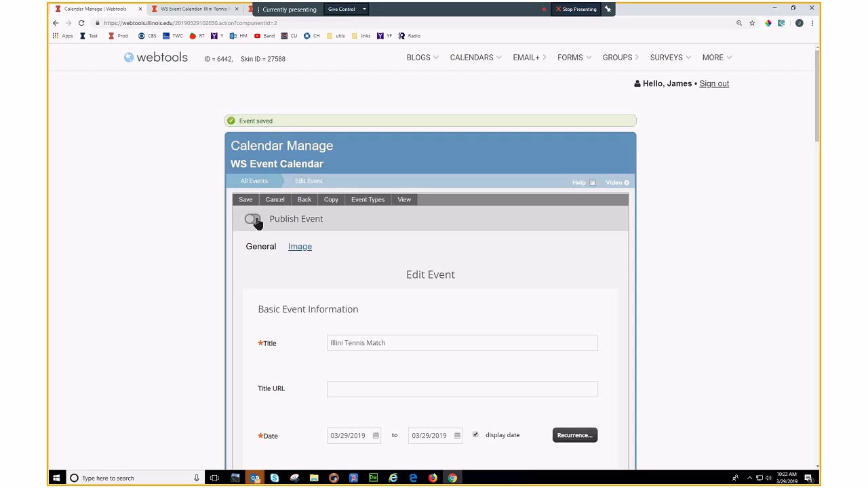Open the HM bookmark
Image resolution: width=868 pixels, height=488 pixels.
239,36
